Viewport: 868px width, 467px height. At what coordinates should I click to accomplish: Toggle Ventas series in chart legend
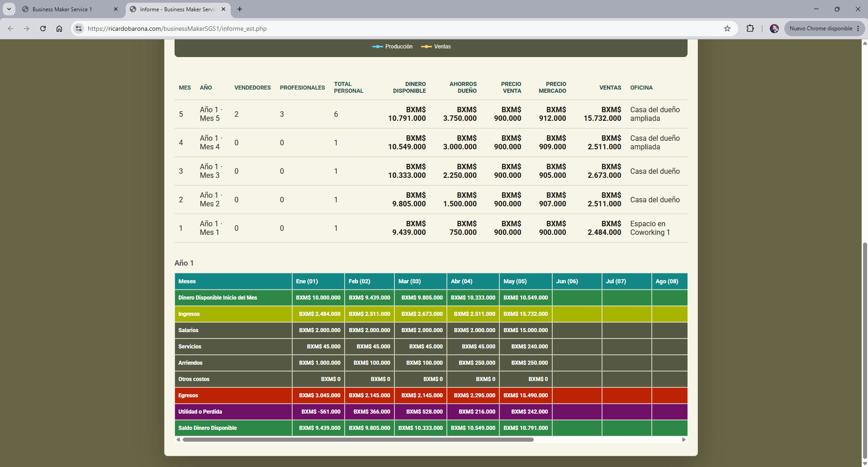click(436, 47)
